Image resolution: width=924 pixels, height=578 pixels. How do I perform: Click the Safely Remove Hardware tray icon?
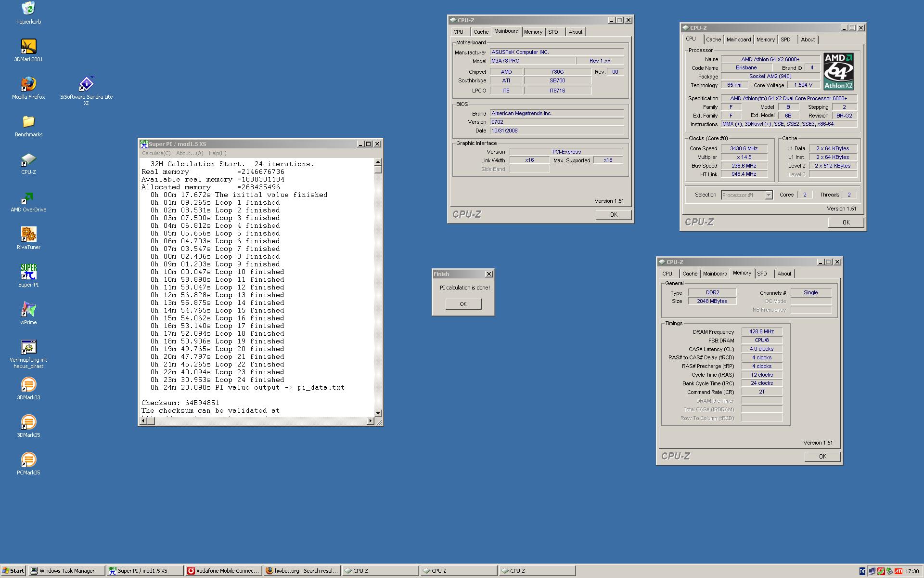[889, 571]
